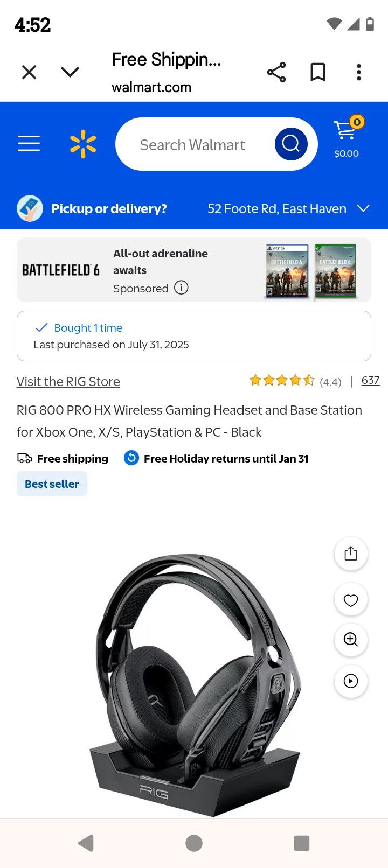Bookmark this page
The height and width of the screenshot is (868, 388).
click(318, 72)
